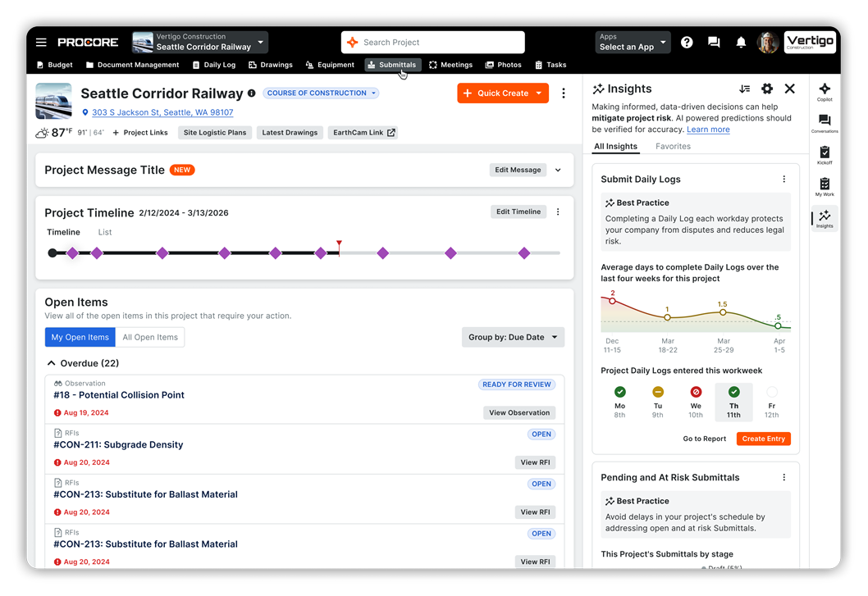The height and width of the screenshot is (596, 868).
Task: Click the Procore logo
Action: pyautogui.click(x=88, y=42)
